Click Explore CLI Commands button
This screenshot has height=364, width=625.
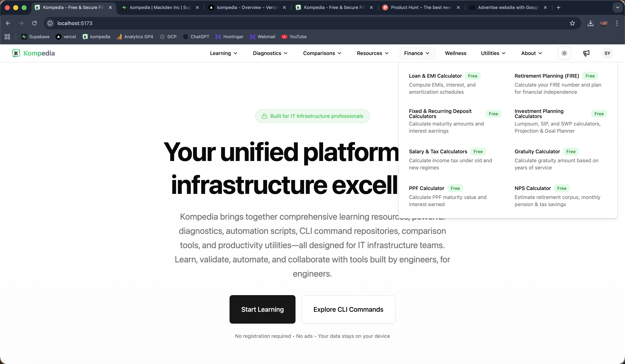[348, 309]
